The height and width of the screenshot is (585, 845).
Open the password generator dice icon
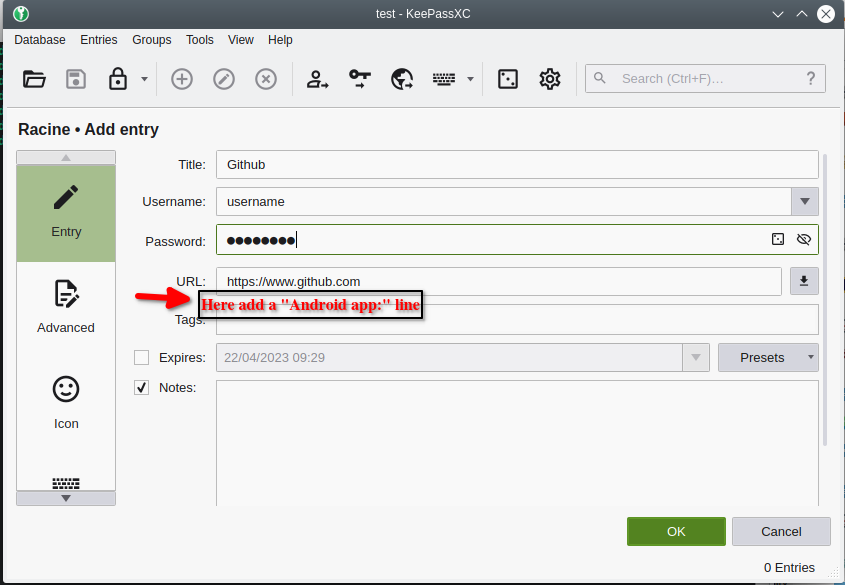pyautogui.click(x=507, y=78)
